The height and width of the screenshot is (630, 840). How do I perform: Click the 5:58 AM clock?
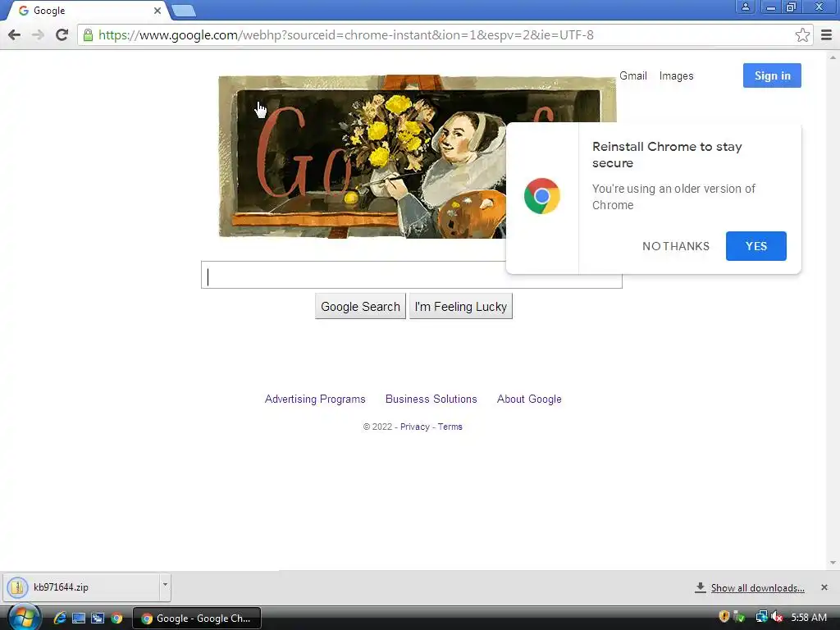pos(809,618)
